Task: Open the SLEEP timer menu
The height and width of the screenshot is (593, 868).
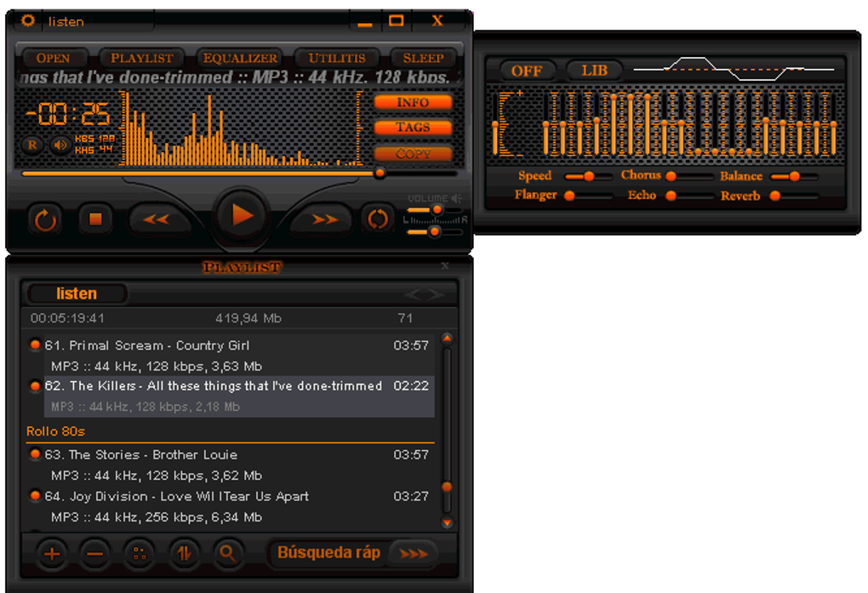Action: click(x=423, y=58)
